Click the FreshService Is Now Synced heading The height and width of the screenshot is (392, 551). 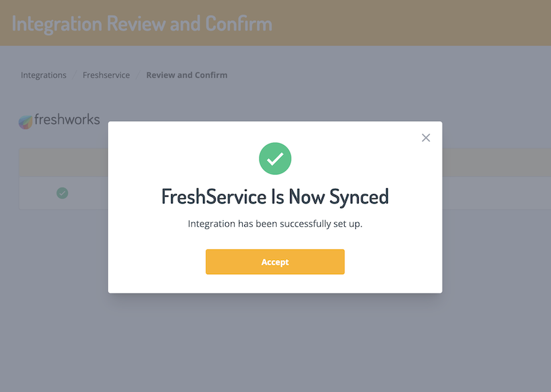(x=275, y=196)
